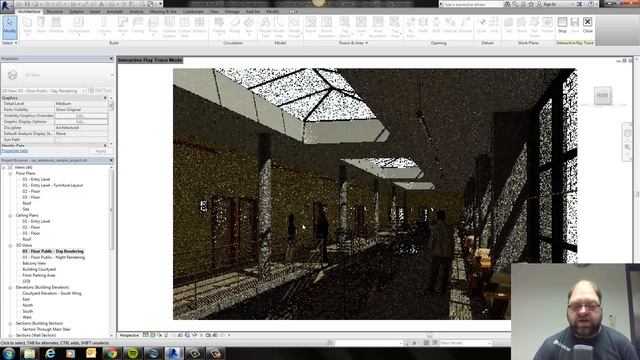This screenshot has height=360, width=640.
Task: Open the Properties help link
Action: pos(15,151)
